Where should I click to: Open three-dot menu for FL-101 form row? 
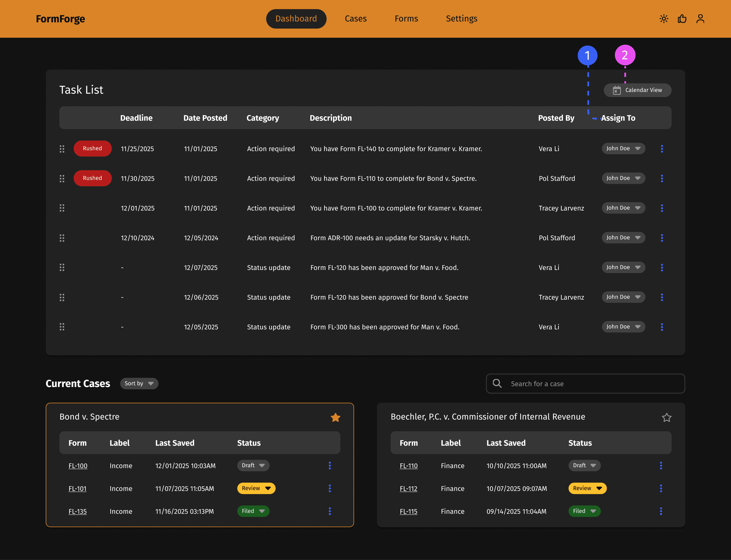pyautogui.click(x=329, y=488)
